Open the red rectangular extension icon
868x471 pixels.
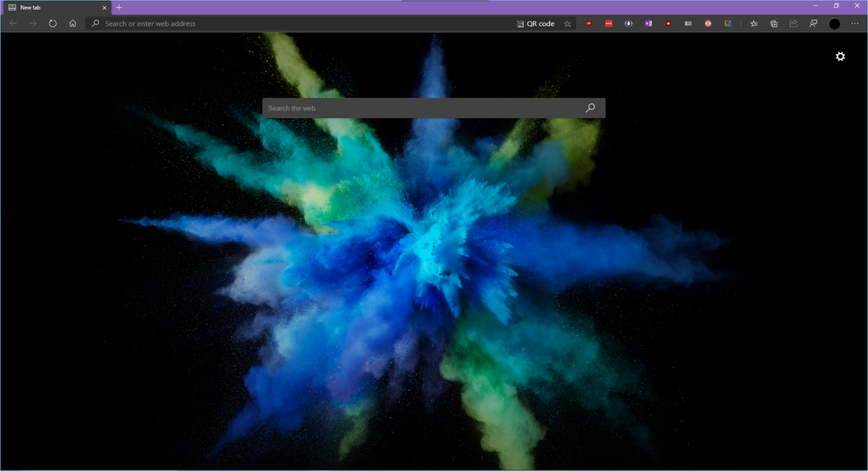click(x=608, y=23)
